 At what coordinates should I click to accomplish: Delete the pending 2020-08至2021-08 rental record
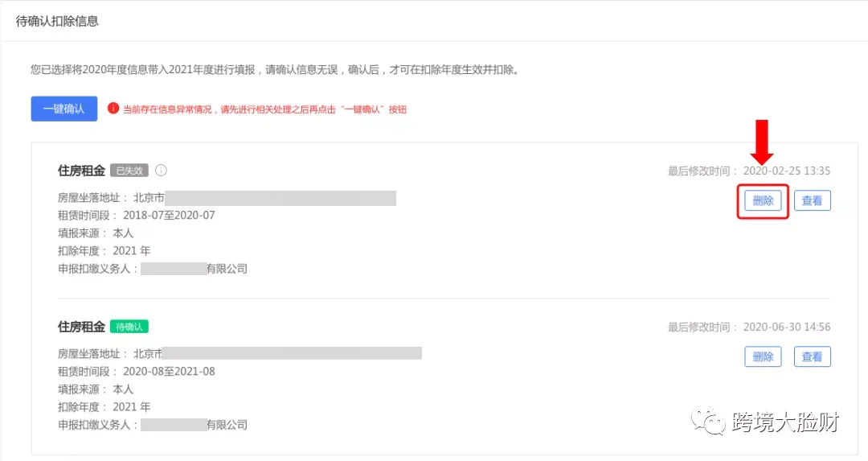pyautogui.click(x=763, y=357)
